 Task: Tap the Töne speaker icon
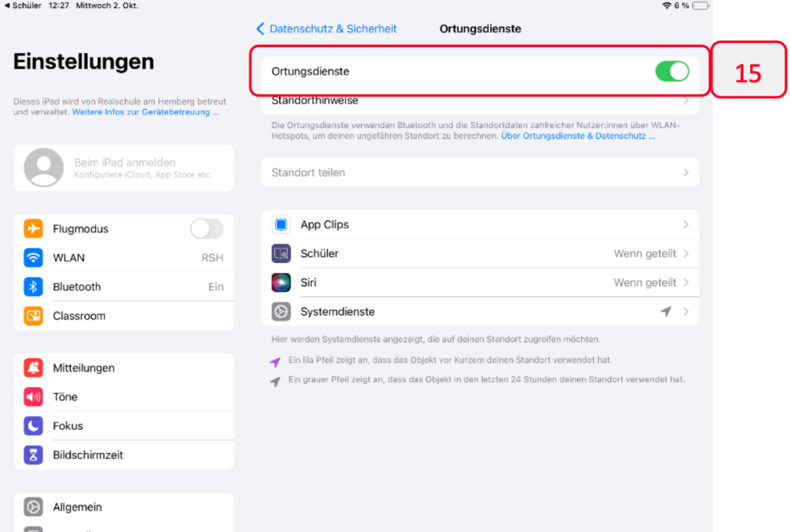click(x=33, y=397)
